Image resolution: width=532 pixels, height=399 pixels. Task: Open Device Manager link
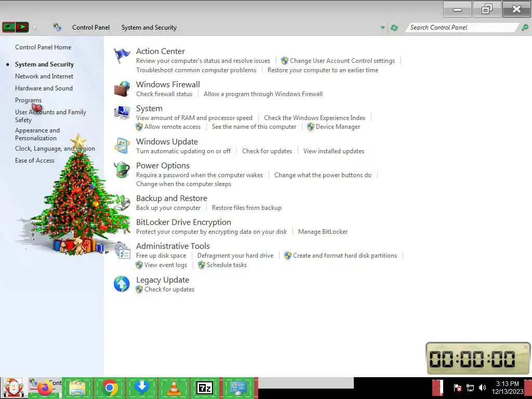[338, 127]
